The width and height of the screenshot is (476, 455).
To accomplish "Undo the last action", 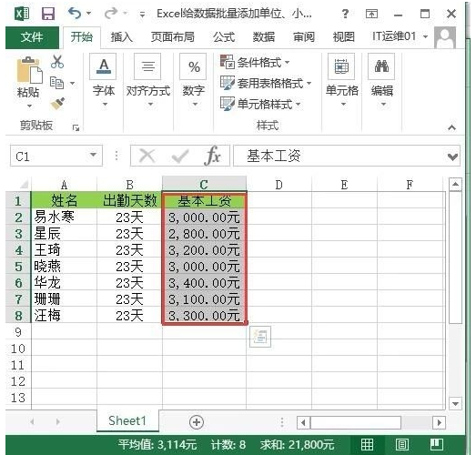I will (x=75, y=14).
